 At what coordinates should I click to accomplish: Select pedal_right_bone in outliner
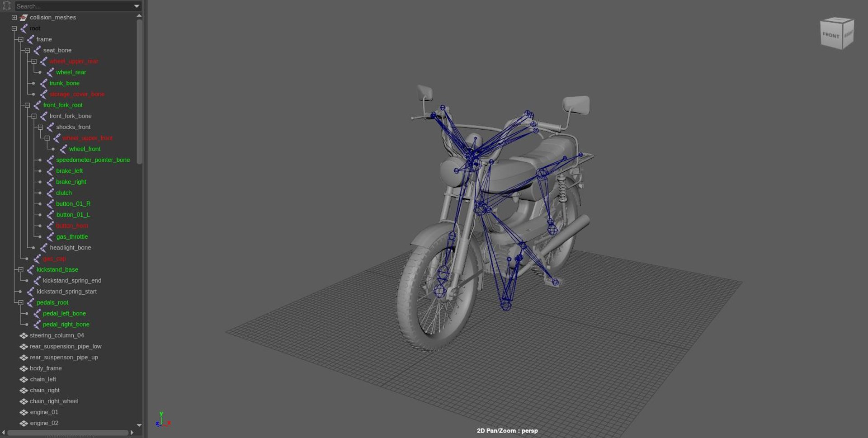click(x=66, y=325)
